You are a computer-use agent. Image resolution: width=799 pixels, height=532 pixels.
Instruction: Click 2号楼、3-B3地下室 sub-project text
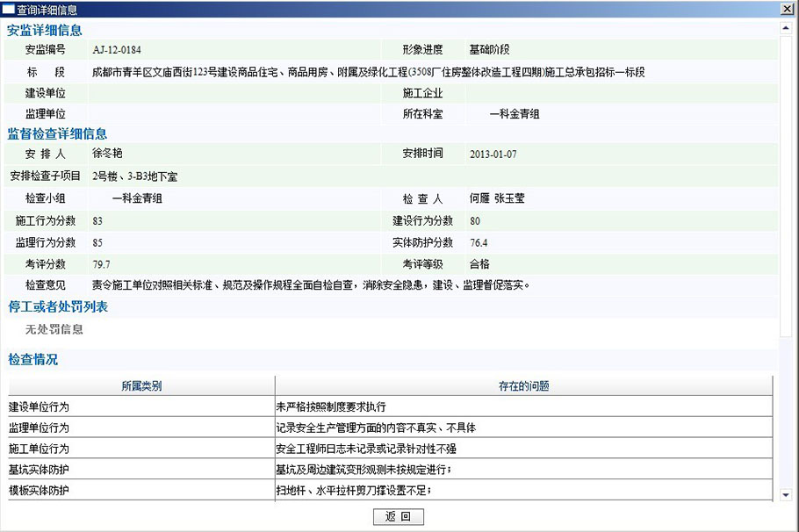click(135, 176)
